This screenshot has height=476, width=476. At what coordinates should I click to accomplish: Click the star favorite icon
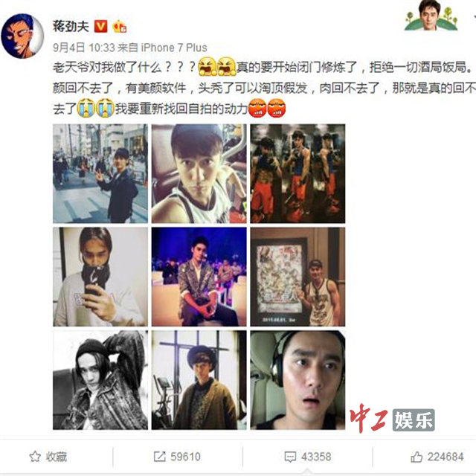[35, 456]
